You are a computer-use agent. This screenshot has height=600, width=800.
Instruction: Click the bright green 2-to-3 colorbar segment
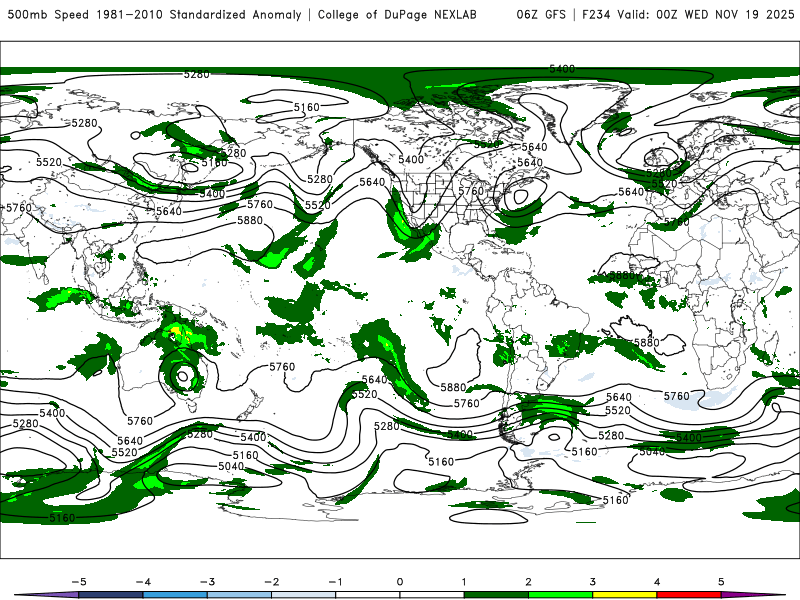click(561, 595)
